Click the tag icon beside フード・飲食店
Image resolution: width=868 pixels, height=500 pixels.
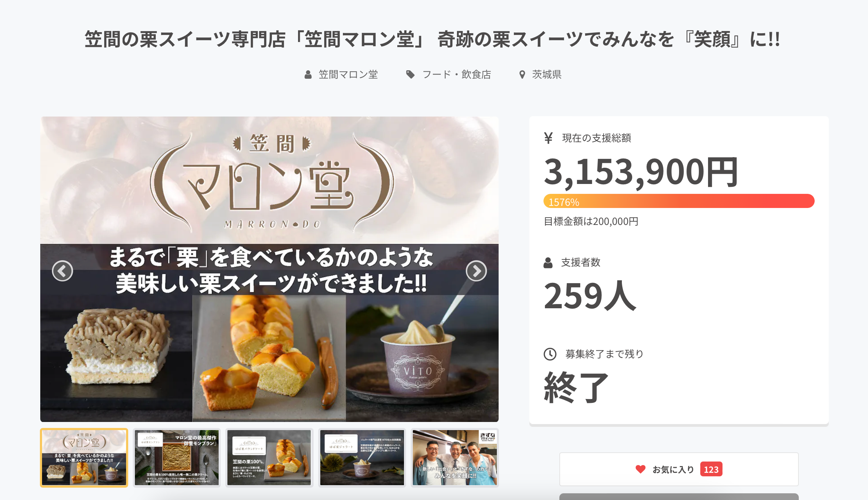tap(410, 75)
